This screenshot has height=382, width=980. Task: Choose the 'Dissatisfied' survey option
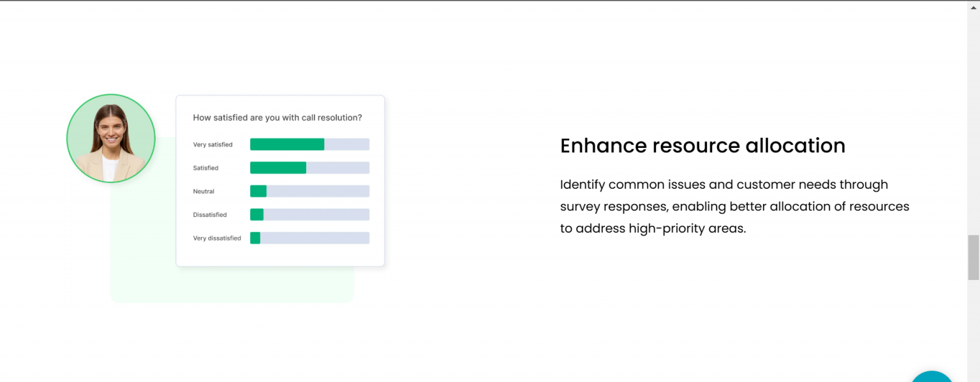[210, 214]
